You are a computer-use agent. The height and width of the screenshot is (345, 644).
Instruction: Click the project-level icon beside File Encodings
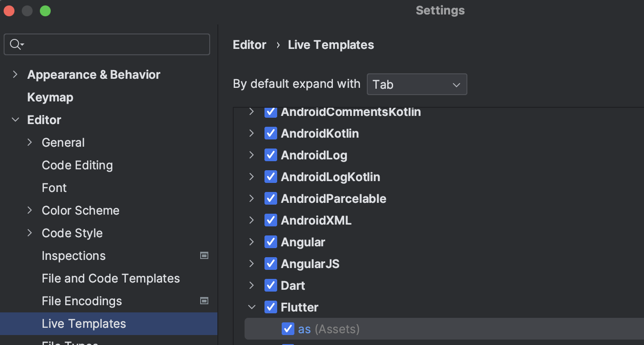[x=204, y=301]
